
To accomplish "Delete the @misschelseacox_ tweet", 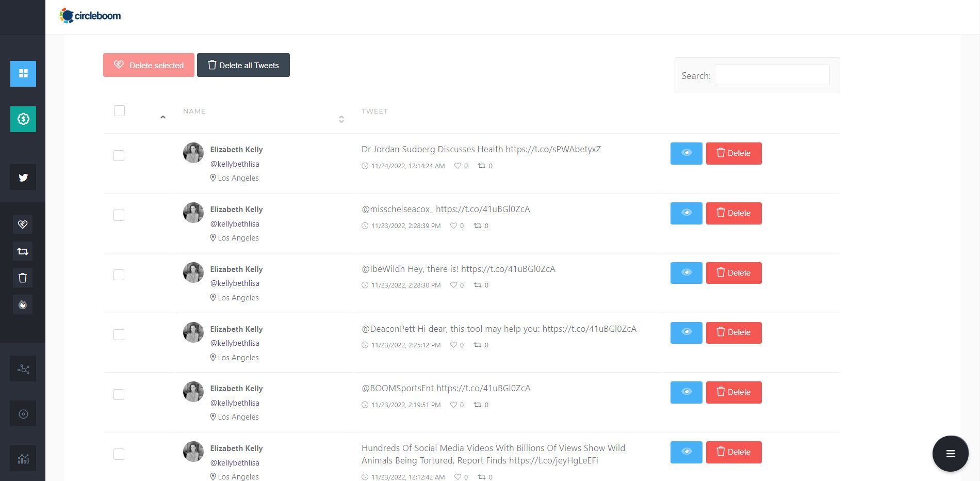I will [x=733, y=213].
